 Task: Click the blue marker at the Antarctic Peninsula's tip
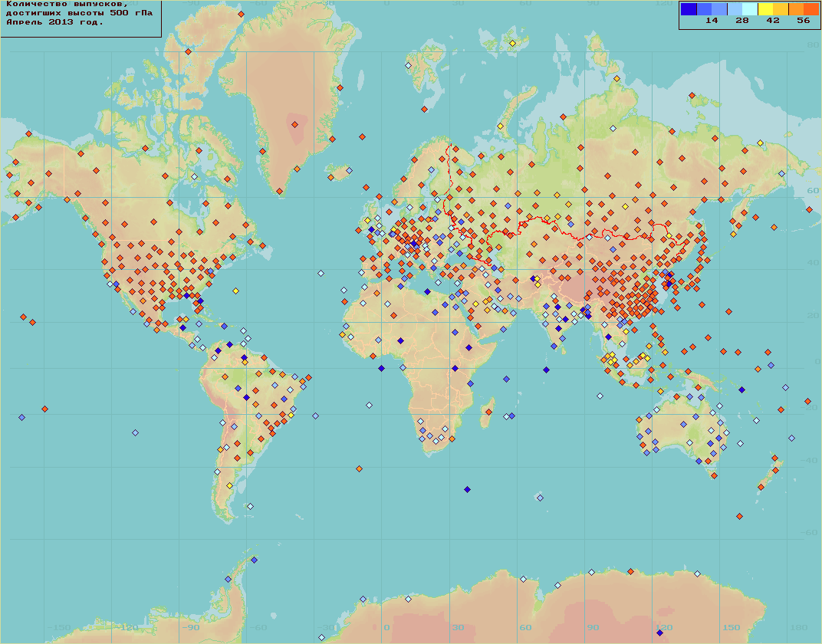(x=254, y=560)
